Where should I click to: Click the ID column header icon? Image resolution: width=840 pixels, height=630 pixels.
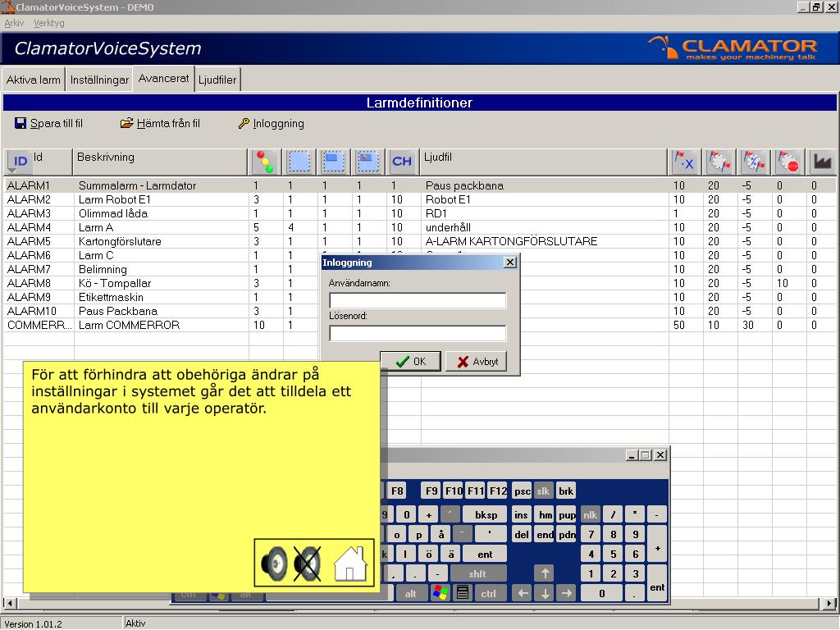coord(20,162)
